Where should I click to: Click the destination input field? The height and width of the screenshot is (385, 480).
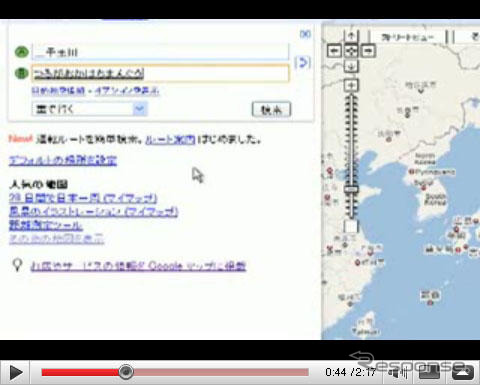pos(160,73)
